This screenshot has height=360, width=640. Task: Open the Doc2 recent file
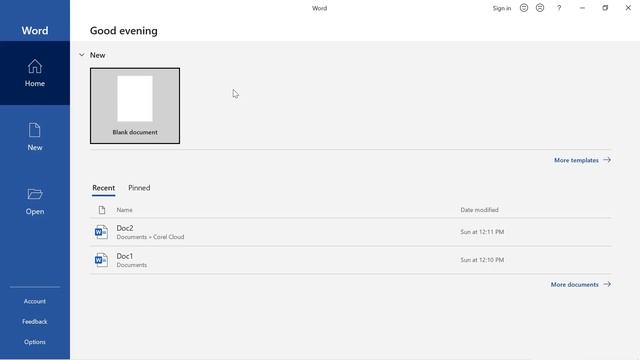click(x=351, y=232)
